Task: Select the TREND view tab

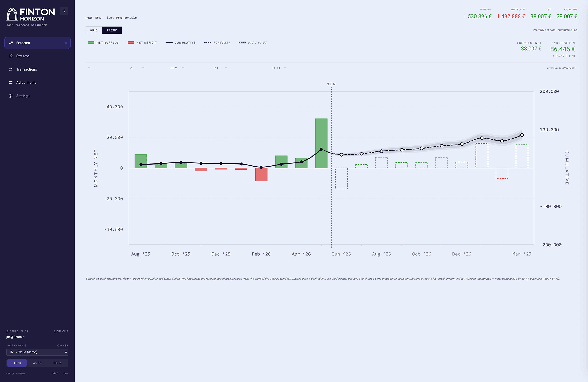Action: [x=112, y=30]
